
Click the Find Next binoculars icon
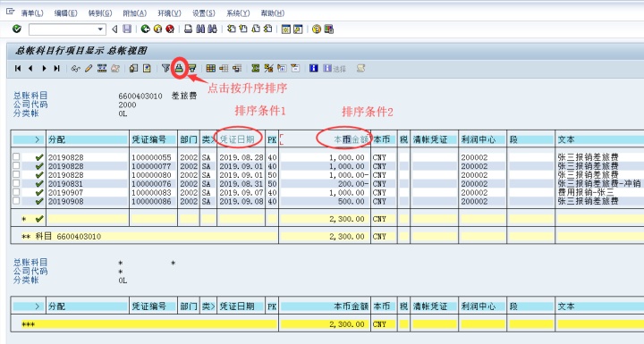pos(212,29)
